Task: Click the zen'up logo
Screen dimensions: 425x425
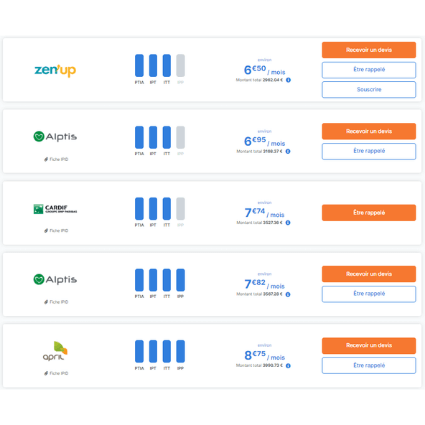Action: [55, 70]
